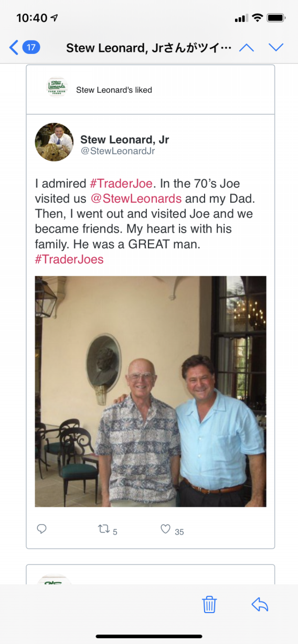Open Stew Leonard, Jr profile avatar
Screen dimensions: 298x644
[x=54, y=142]
